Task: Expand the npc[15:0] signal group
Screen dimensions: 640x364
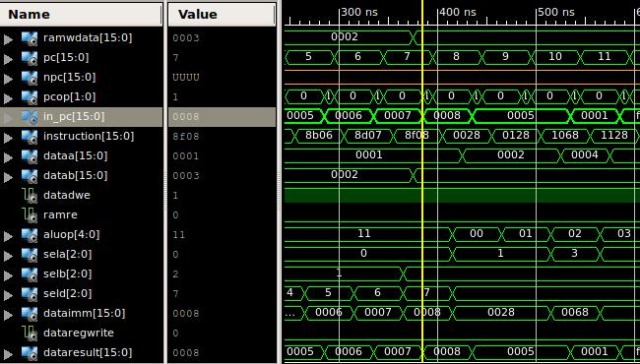Action: pos(8,79)
